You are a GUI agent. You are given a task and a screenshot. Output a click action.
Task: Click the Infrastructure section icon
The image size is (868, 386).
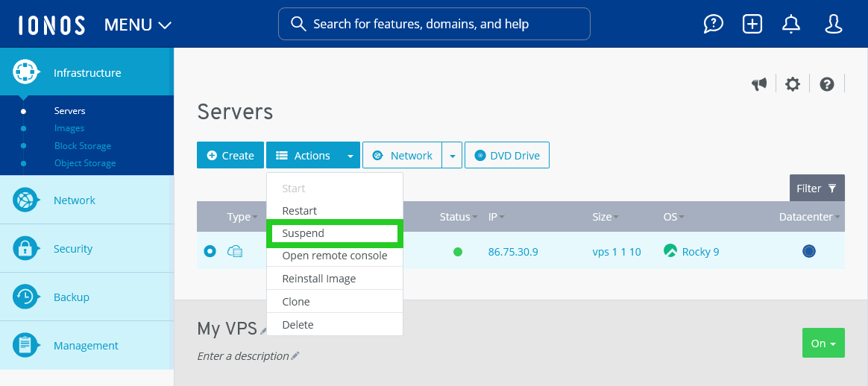click(26, 72)
